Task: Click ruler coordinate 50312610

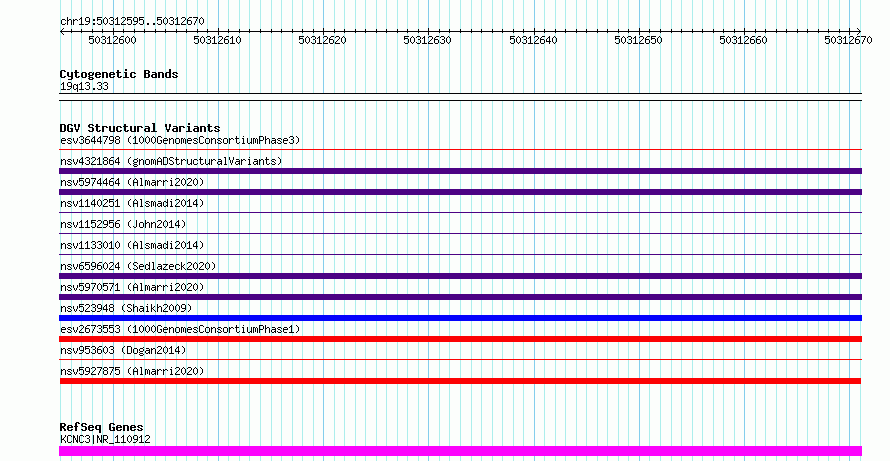Action: [217, 40]
